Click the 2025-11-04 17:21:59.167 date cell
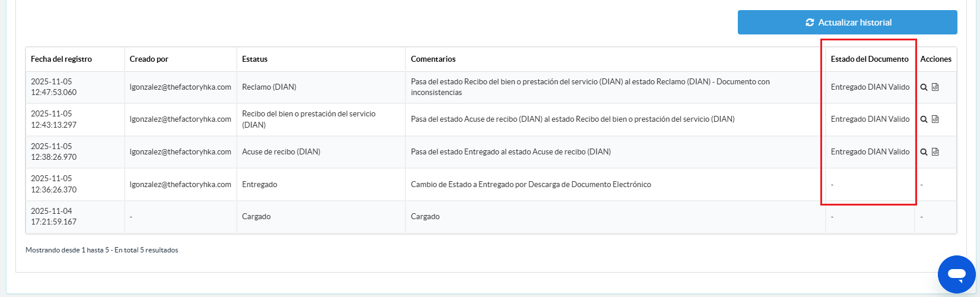The width and height of the screenshot is (980, 297). coord(54,216)
